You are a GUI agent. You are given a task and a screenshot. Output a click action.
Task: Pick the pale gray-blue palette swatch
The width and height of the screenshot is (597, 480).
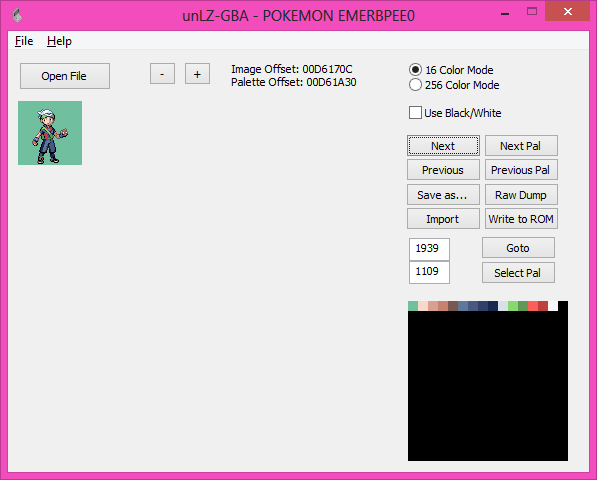click(503, 306)
